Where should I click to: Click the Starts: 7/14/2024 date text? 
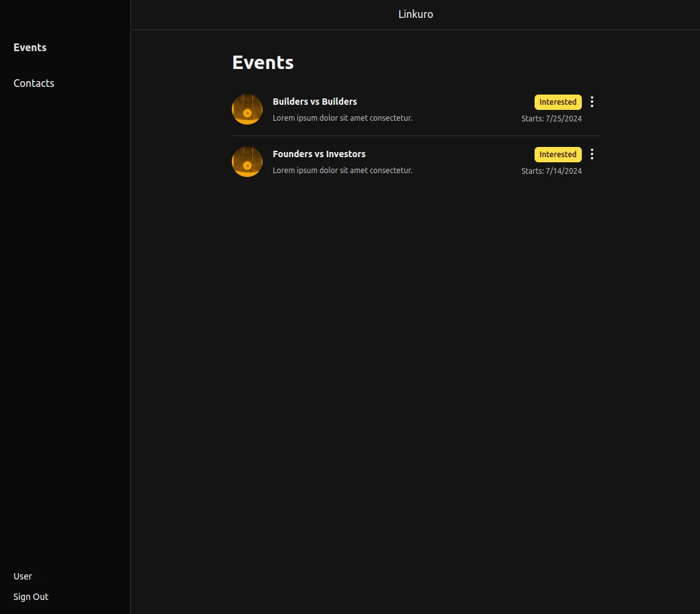551,171
